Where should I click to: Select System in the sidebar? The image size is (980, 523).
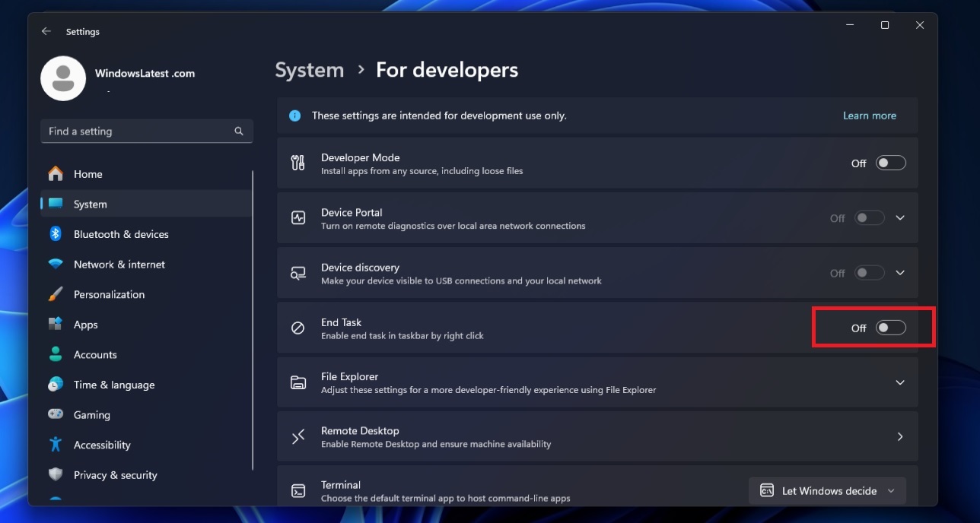click(90, 204)
